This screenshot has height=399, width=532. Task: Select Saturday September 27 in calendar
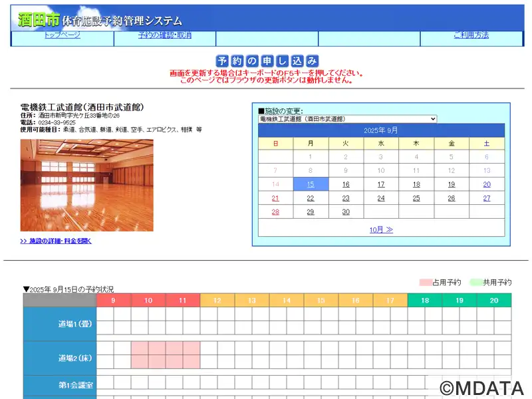487,198
